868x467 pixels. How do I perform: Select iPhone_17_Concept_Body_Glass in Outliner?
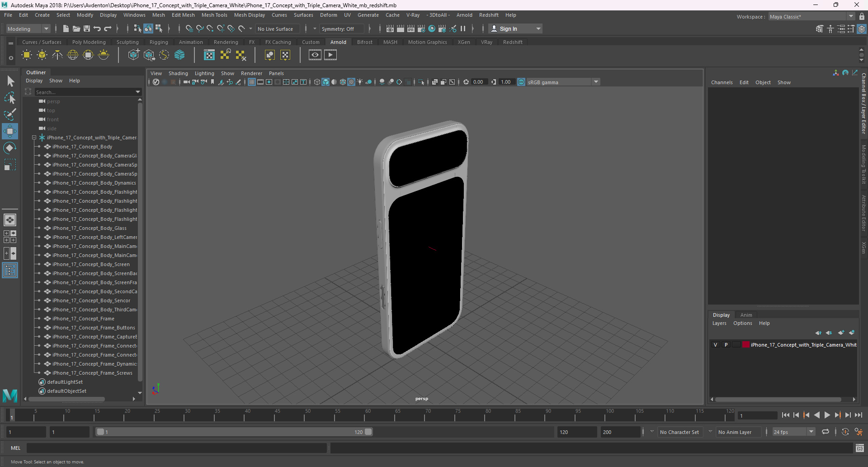pos(89,228)
